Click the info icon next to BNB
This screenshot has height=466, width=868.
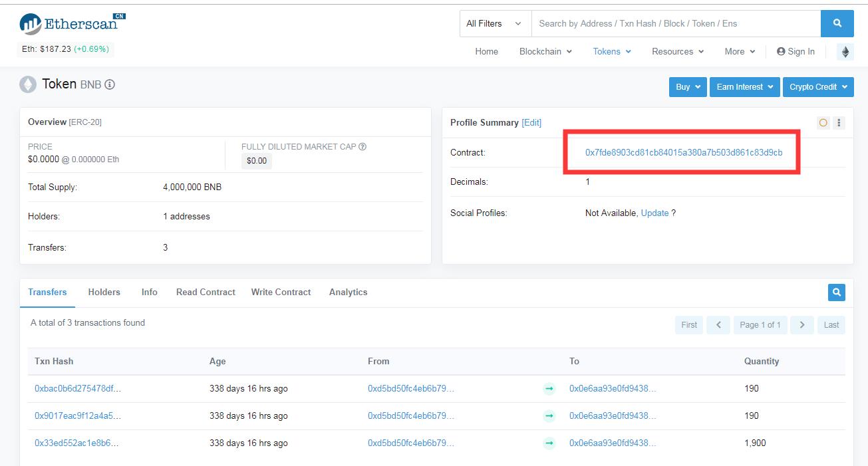coord(110,84)
